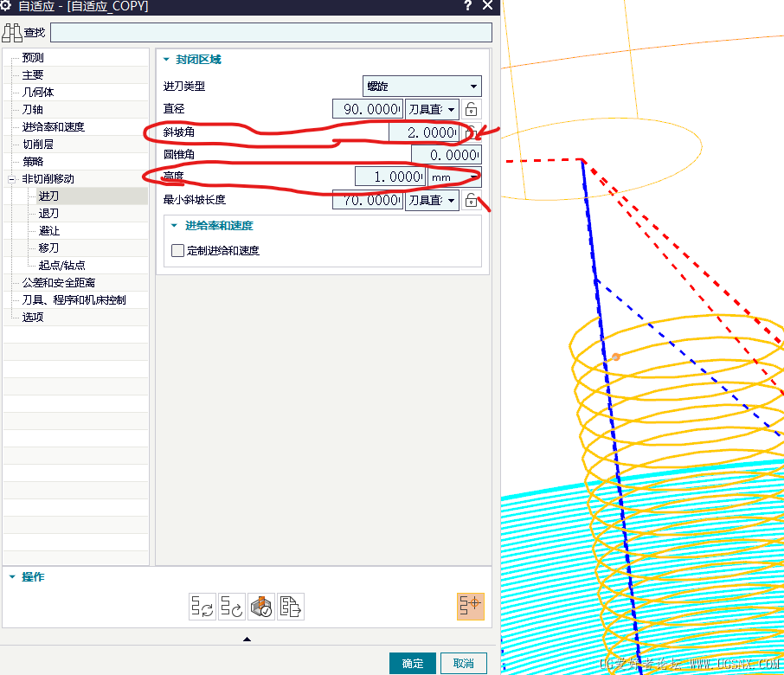Click the binoculars 查找 icon
784x675 pixels.
[12, 33]
